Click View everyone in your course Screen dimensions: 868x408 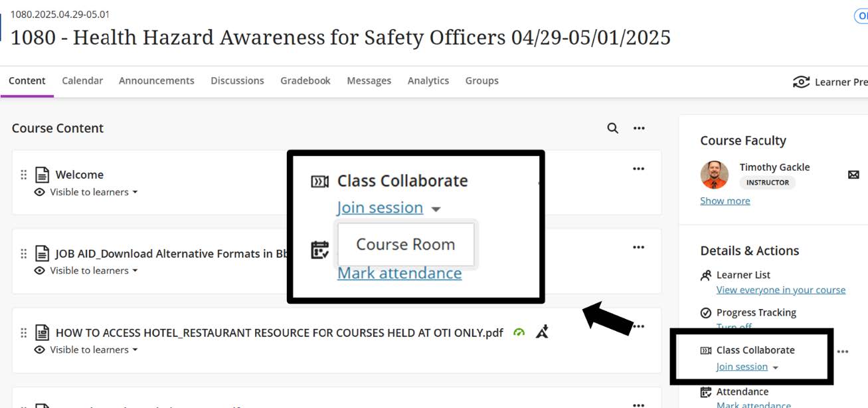[x=779, y=290]
